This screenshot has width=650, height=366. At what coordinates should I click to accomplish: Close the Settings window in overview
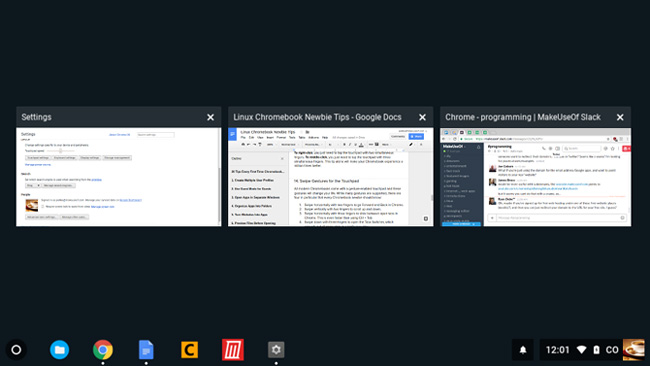[x=211, y=117]
